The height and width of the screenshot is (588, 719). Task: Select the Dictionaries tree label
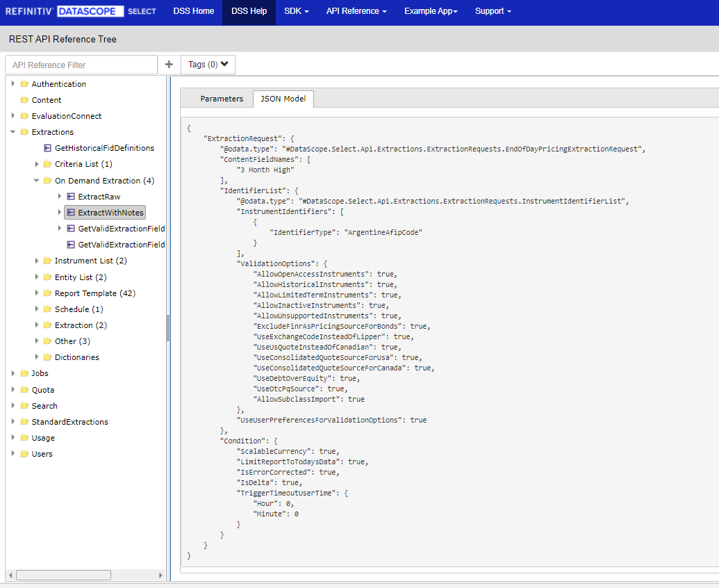click(77, 358)
